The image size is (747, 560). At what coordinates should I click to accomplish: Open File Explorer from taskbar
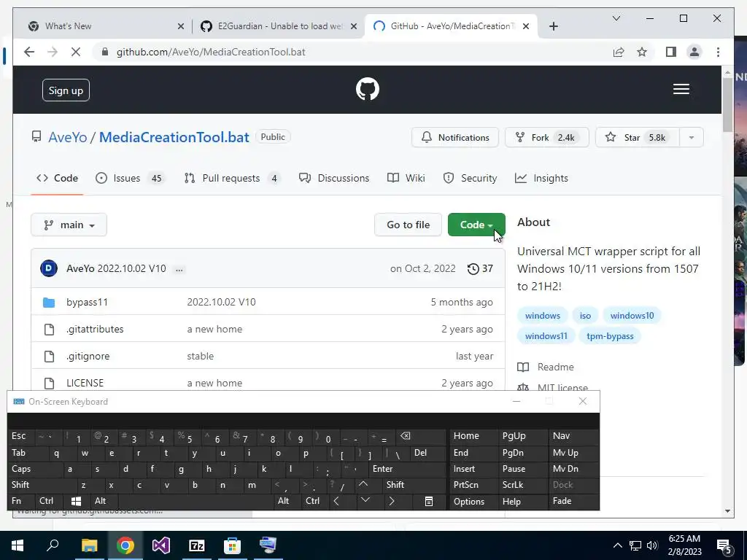[x=89, y=545]
